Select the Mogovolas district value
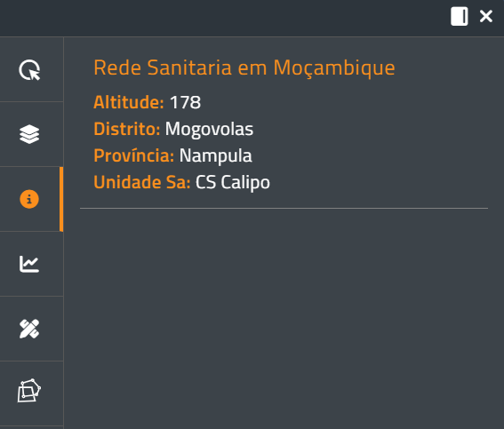 click(x=209, y=130)
